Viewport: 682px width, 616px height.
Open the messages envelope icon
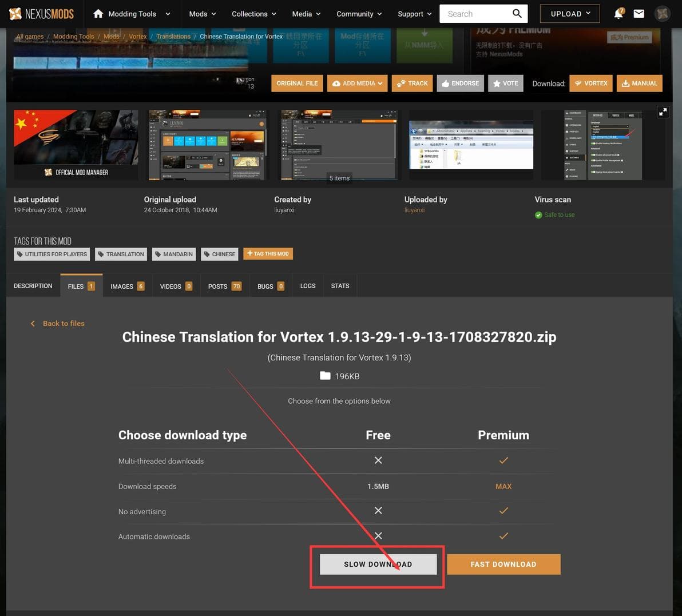click(x=639, y=14)
